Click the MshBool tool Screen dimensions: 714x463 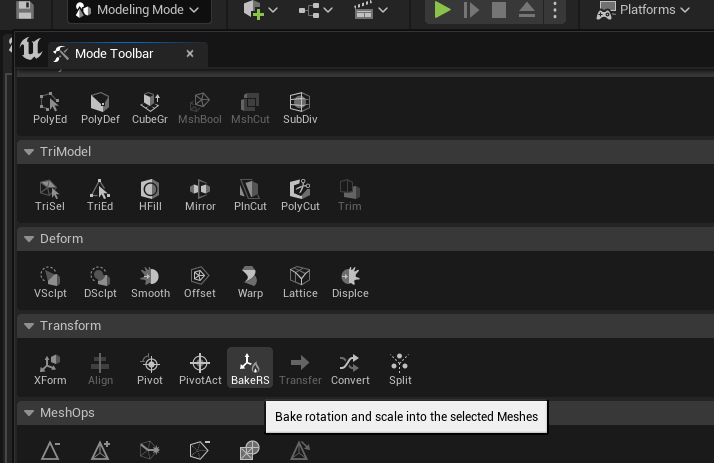coord(200,108)
